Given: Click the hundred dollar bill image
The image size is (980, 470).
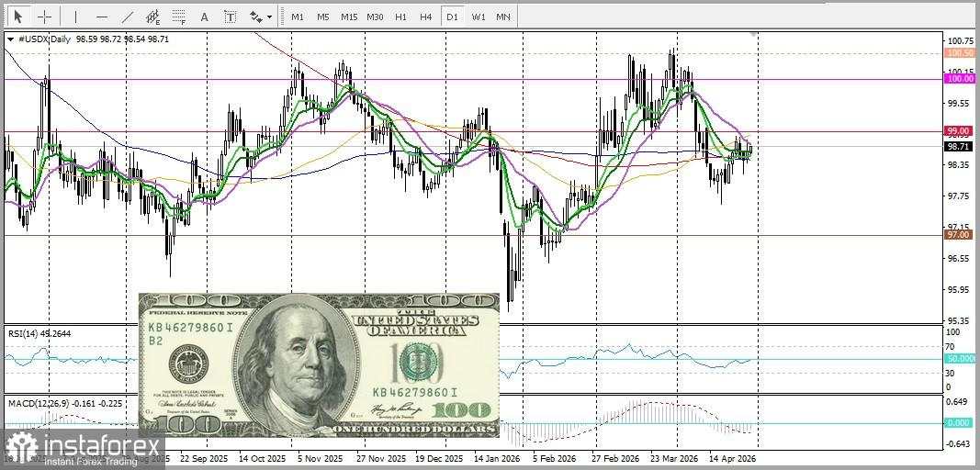Looking at the screenshot, I should (x=319, y=365).
